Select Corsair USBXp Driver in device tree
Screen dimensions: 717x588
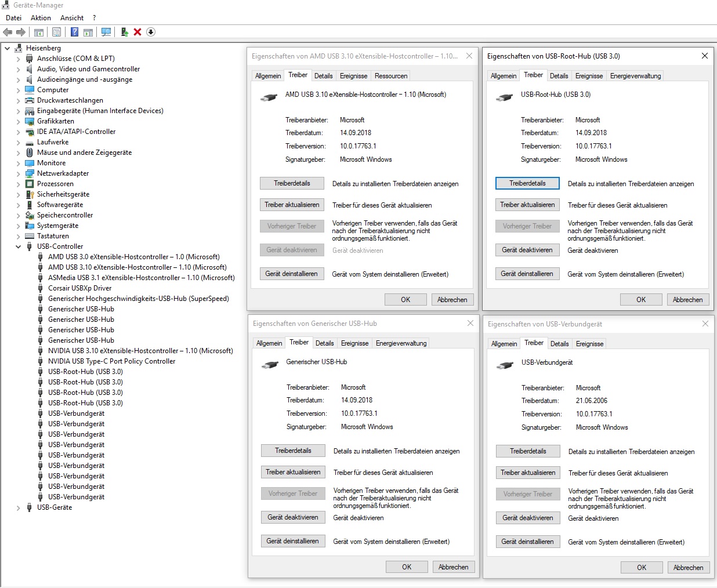click(79, 288)
